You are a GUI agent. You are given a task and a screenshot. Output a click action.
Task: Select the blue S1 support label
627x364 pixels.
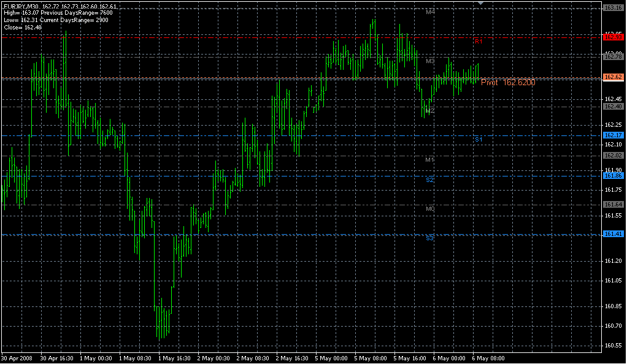(479, 140)
